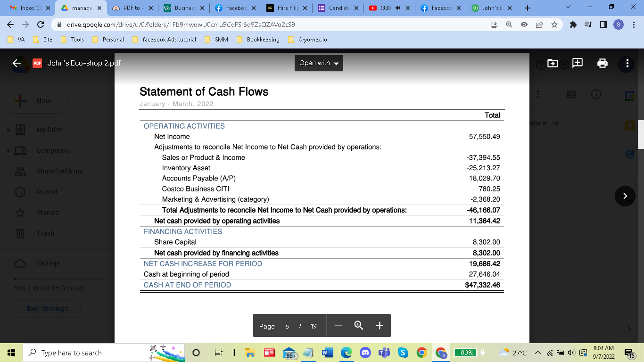Image resolution: width=644 pixels, height=362 pixels.
Task: Open the Windows notification center
Action: [629, 353]
